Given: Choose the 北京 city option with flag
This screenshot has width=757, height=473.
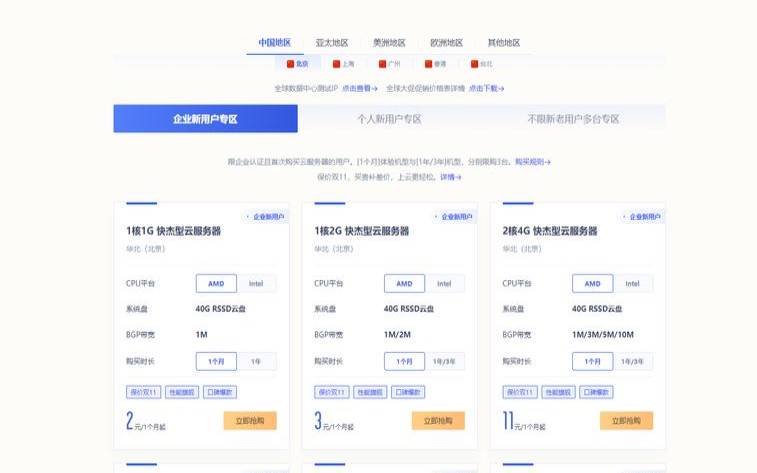Looking at the screenshot, I should 297,64.
